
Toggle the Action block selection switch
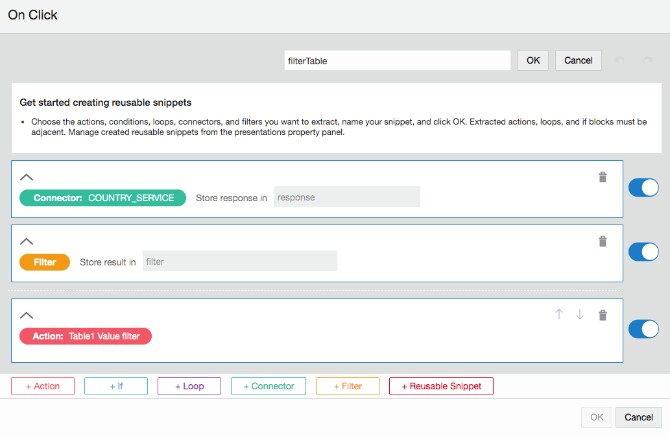[x=643, y=328]
